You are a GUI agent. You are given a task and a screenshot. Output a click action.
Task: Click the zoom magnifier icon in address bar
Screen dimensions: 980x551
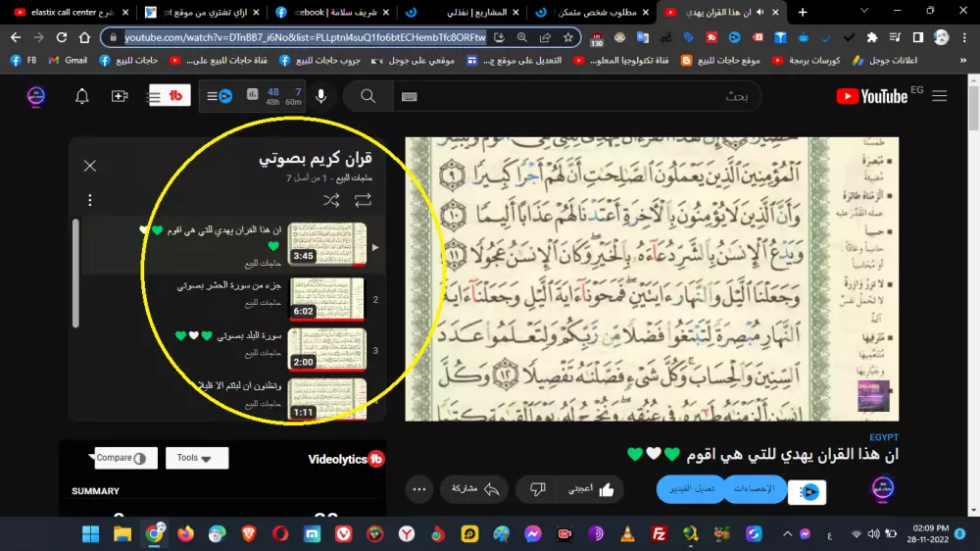(522, 37)
